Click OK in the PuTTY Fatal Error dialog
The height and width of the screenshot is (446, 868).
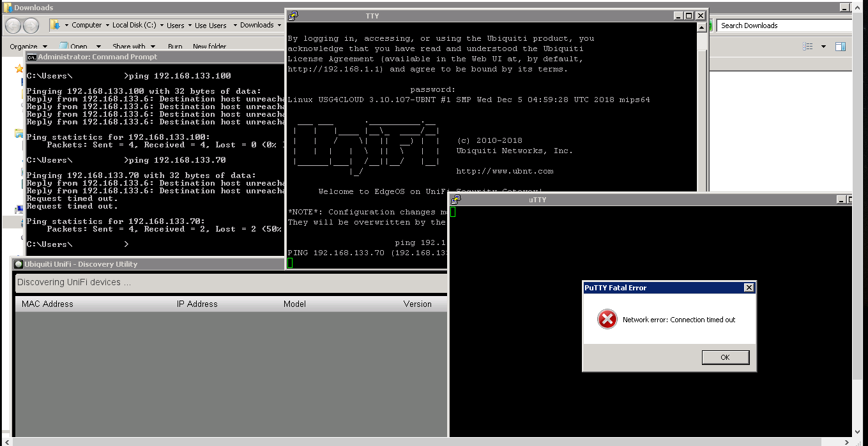pos(725,357)
